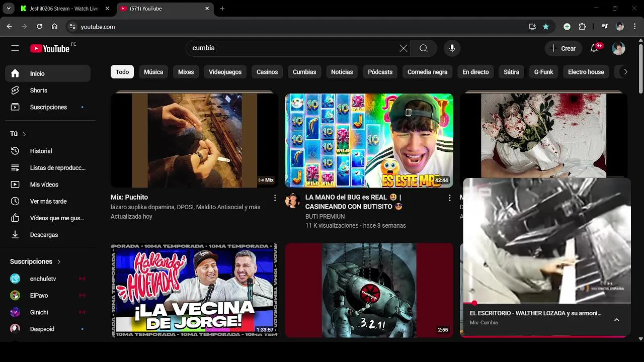Select the Comedia negra filter chip
The width and height of the screenshot is (644, 362).
(427, 72)
